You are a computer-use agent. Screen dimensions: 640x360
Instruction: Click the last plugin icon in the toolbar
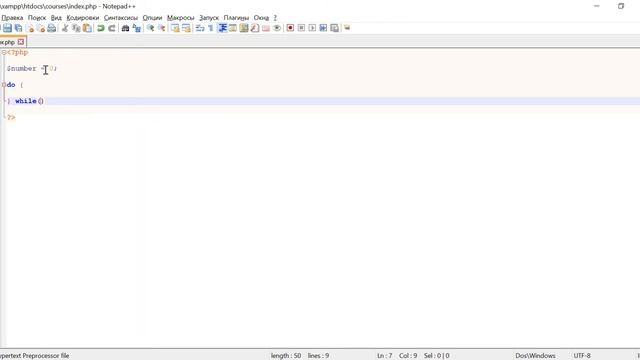[347, 28]
